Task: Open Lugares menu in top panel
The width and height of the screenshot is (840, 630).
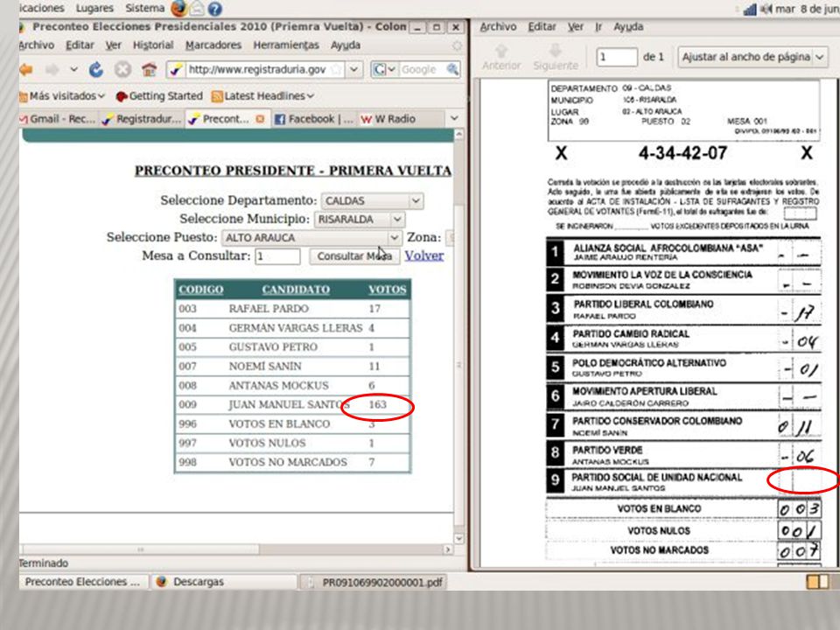Action: (x=94, y=8)
